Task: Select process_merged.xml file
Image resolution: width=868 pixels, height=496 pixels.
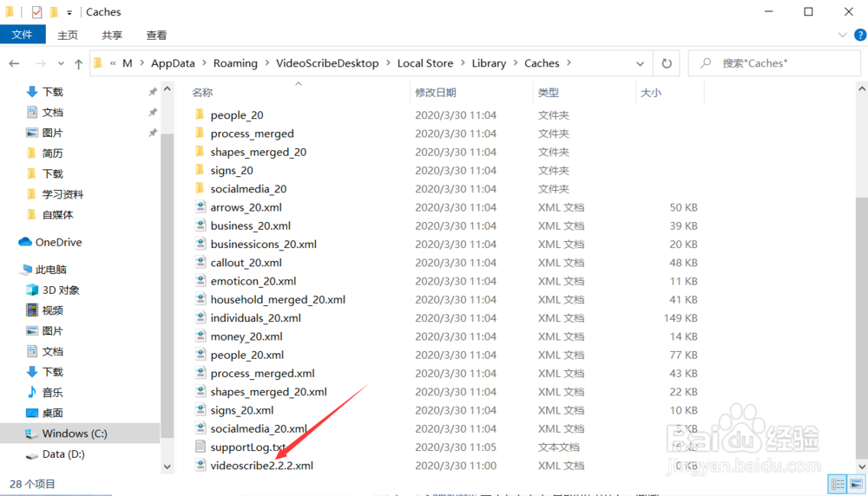Action: [x=262, y=373]
